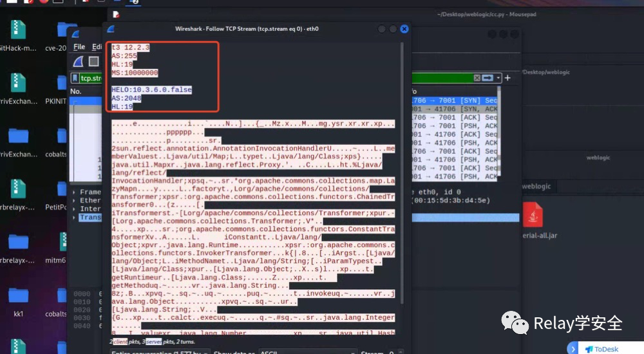Click the 't3 12.2.3' line in stream

click(130, 48)
